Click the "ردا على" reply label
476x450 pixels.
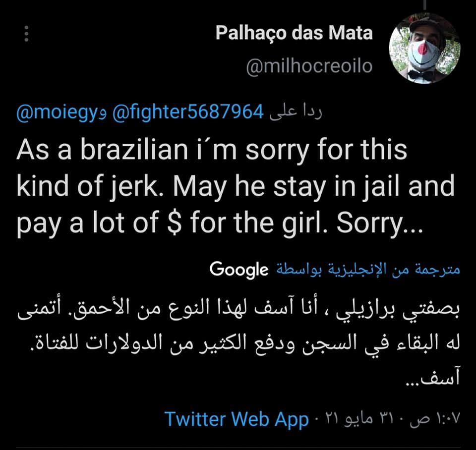297,113
